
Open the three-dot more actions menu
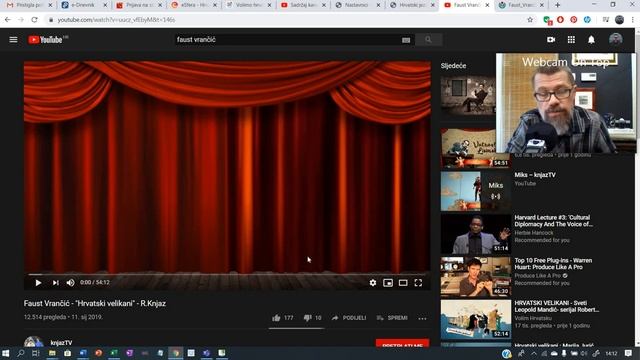(422, 318)
